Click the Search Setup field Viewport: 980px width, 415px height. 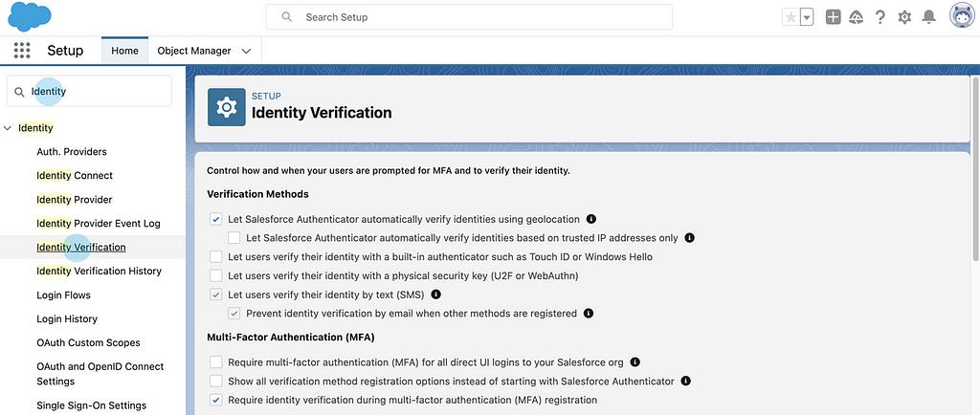(469, 17)
